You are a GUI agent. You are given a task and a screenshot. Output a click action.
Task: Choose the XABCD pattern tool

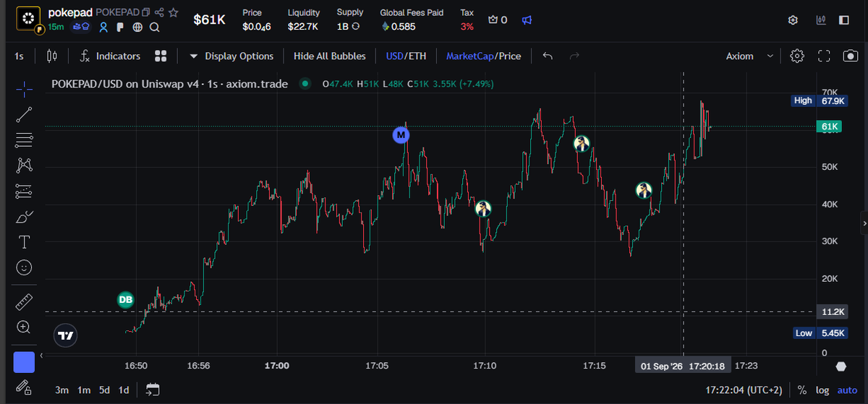(x=24, y=166)
